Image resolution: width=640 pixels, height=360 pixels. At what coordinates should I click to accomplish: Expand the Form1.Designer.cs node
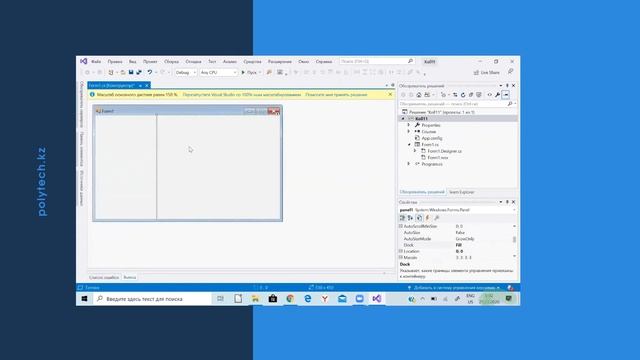pos(415,151)
